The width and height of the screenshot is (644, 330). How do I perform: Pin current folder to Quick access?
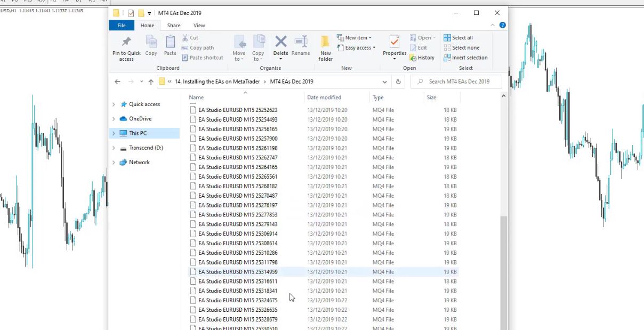126,47
